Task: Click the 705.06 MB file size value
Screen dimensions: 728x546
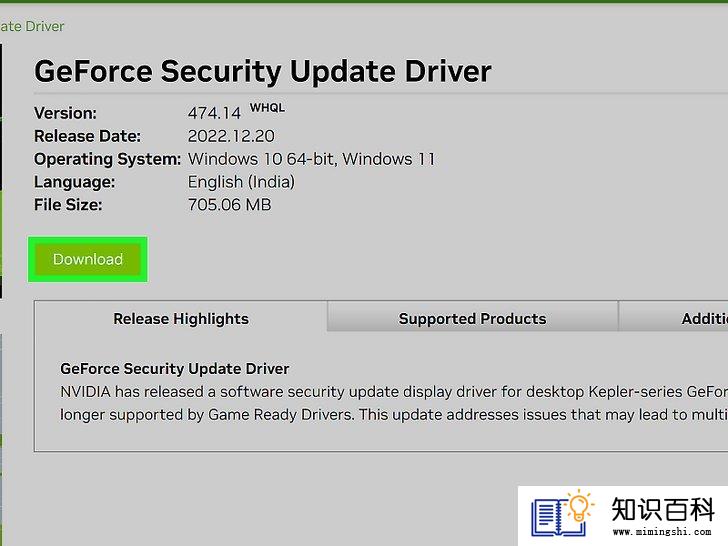Action: point(229,205)
